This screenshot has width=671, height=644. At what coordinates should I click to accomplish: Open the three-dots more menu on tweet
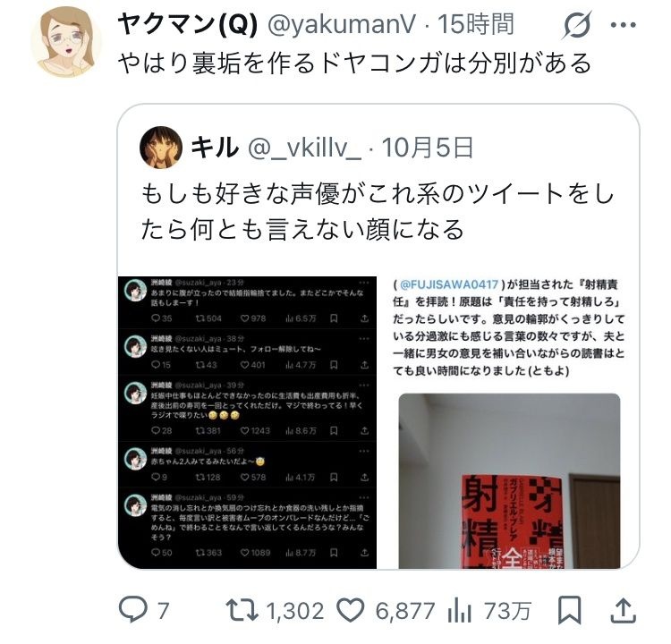point(623,25)
